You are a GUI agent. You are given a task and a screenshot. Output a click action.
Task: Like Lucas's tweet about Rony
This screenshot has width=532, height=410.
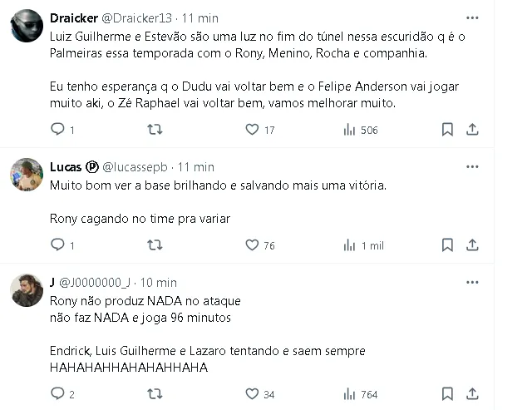(253, 245)
